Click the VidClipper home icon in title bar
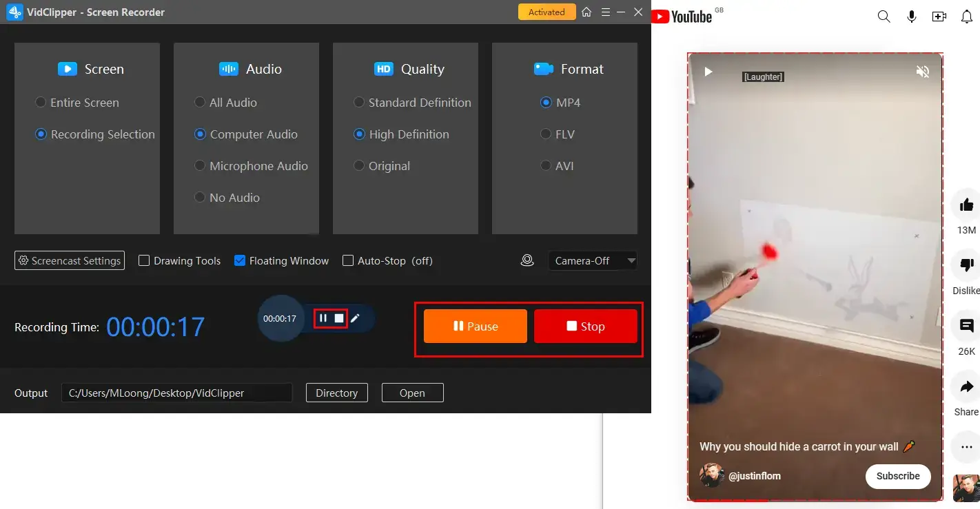 [586, 12]
